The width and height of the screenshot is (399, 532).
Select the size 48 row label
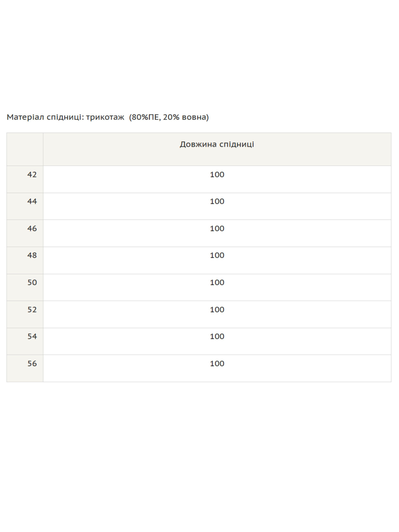click(x=32, y=255)
